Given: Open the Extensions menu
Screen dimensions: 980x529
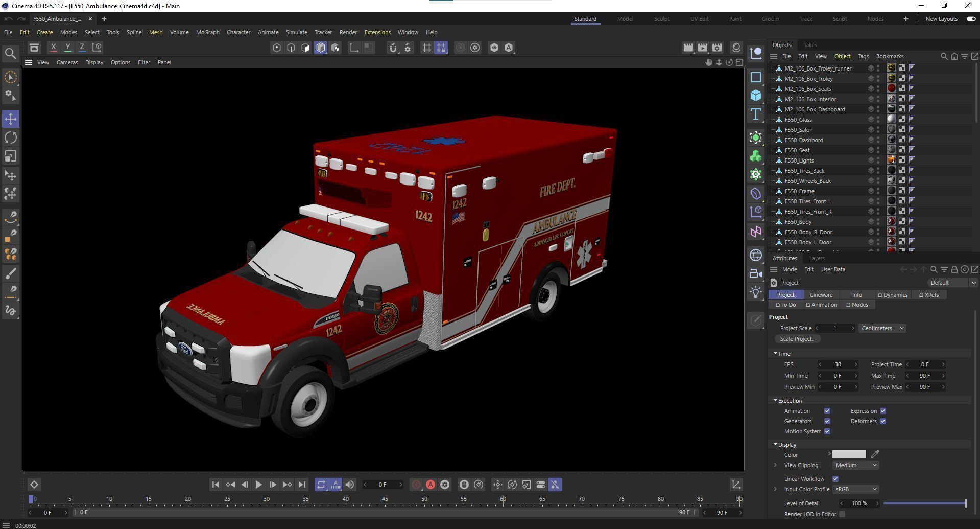Looking at the screenshot, I should (x=377, y=32).
